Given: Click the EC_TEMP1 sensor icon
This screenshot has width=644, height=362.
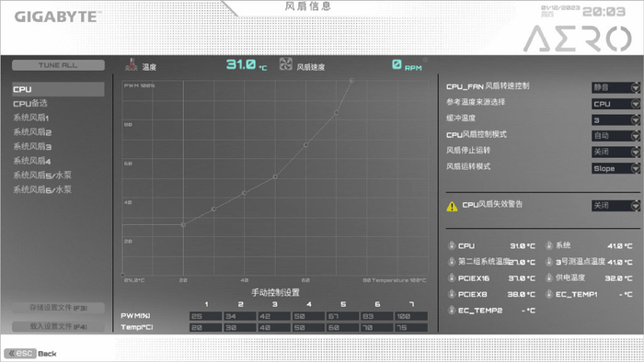Looking at the screenshot, I should [548, 294].
